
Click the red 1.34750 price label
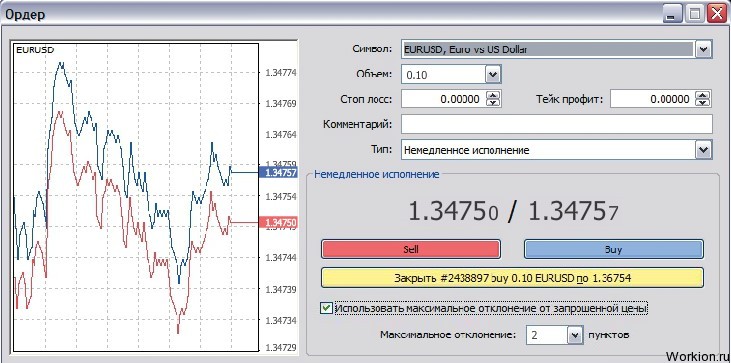coord(278,223)
